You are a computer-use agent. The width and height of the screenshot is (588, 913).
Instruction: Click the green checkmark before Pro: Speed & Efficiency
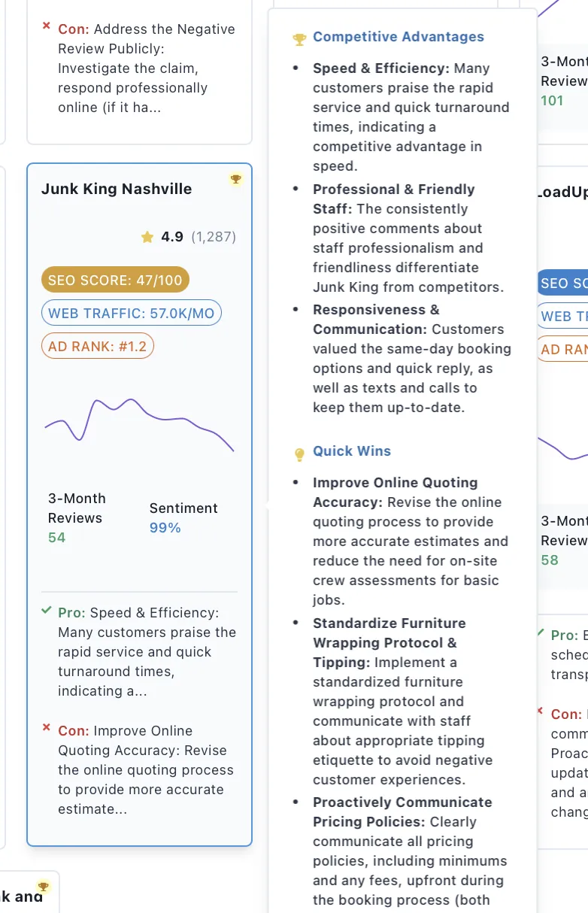click(x=47, y=611)
